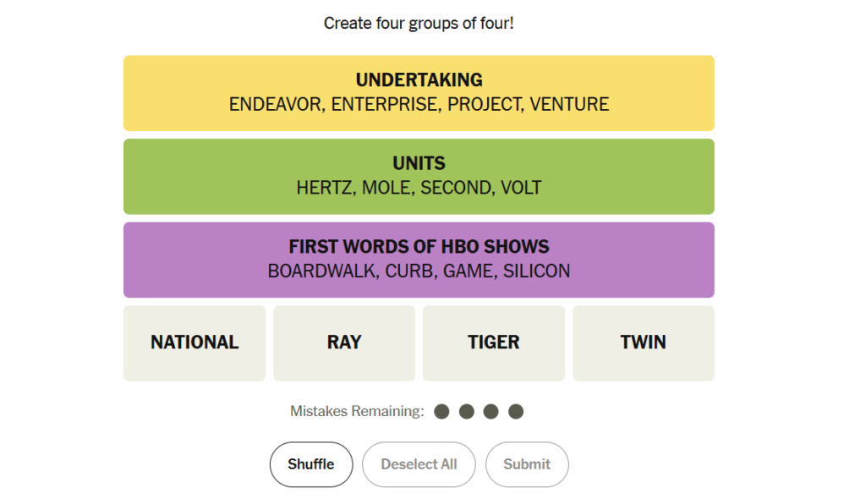Click the Deselect All button
The image size is (866, 504).
pyautogui.click(x=419, y=464)
